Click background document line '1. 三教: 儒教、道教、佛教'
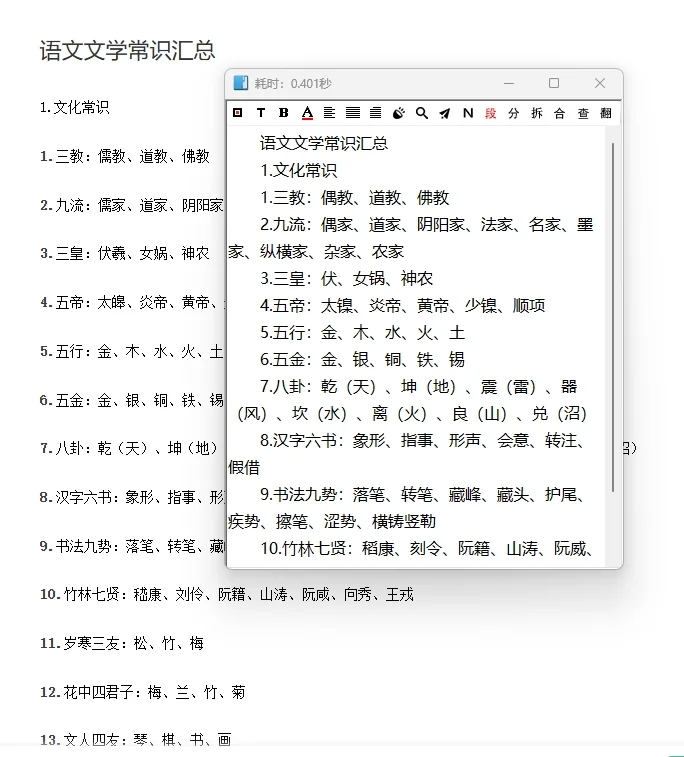This screenshot has width=684, height=757. (125, 156)
